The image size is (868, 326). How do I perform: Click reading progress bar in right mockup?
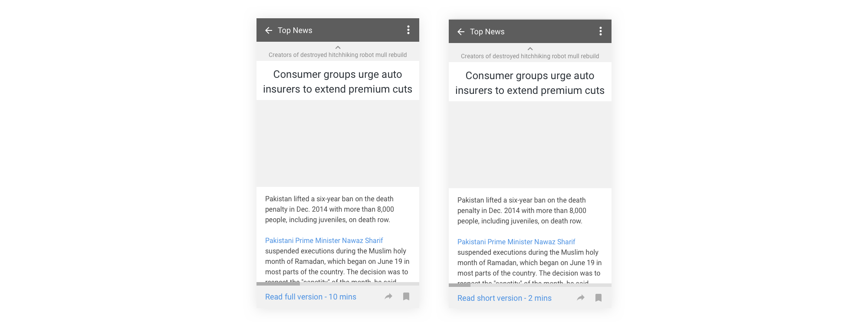click(x=530, y=285)
